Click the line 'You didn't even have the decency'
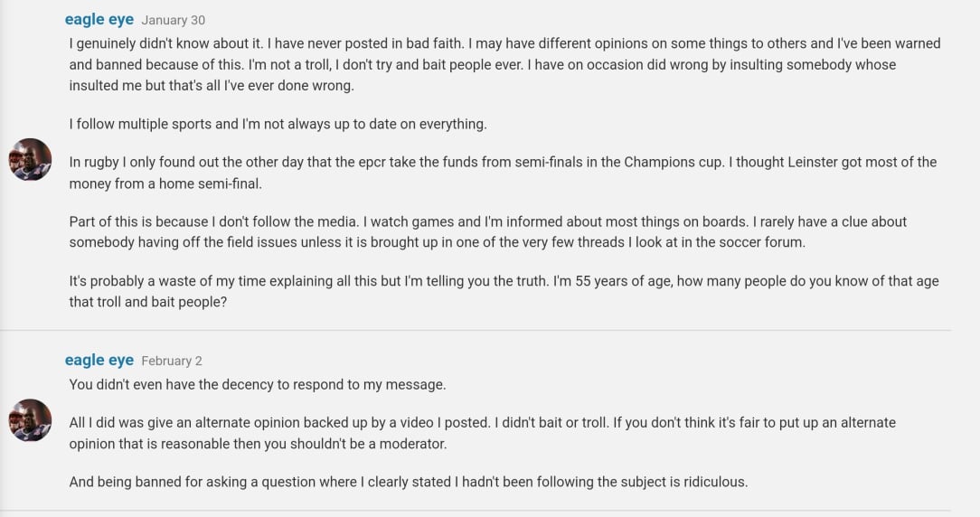This screenshot has height=517, width=980. click(x=258, y=384)
